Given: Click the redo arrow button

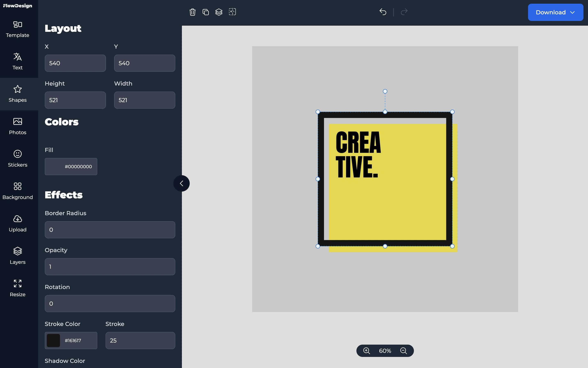Looking at the screenshot, I should tap(404, 12).
